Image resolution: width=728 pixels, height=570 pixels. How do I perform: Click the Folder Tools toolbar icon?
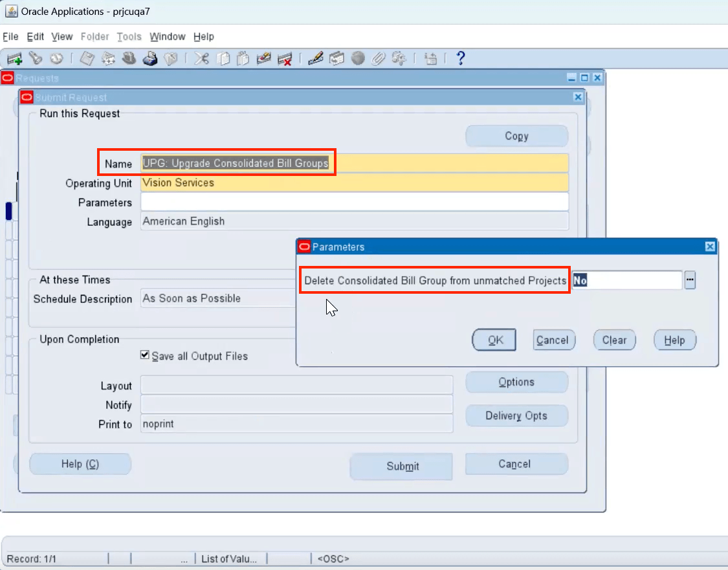[399, 58]
